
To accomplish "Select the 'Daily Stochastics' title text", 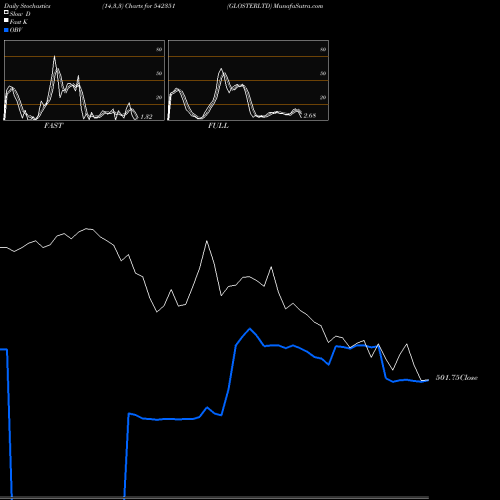I will [x=27, y=6].
